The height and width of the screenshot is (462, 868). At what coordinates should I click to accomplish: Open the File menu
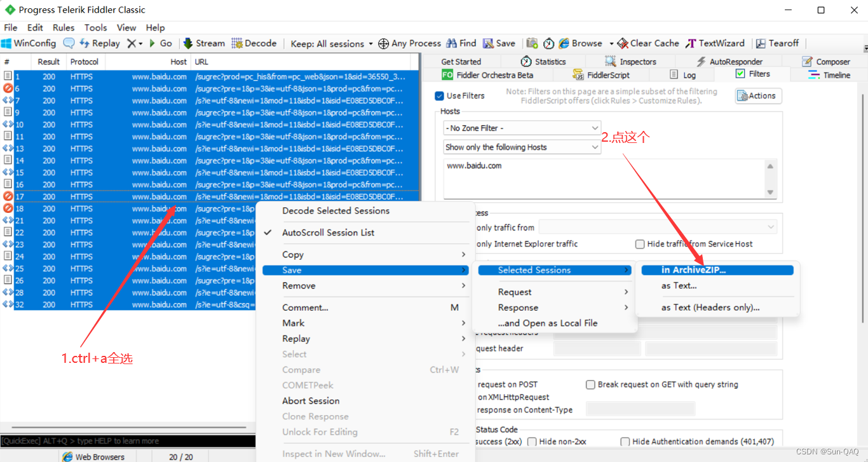point(11,27)
